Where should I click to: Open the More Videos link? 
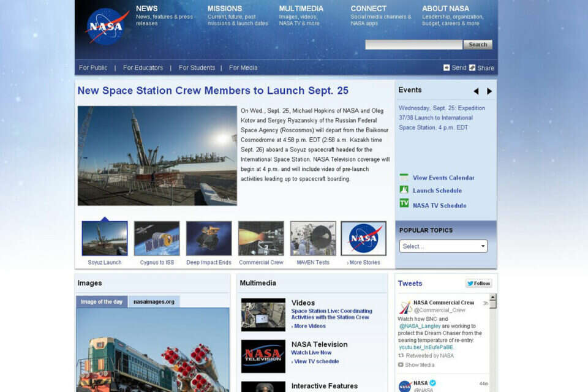coord(310,326)
